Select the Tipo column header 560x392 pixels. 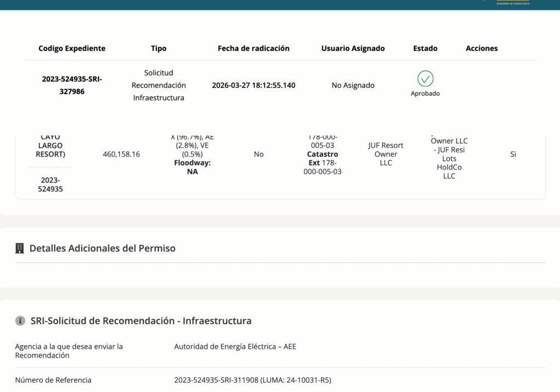159,48
